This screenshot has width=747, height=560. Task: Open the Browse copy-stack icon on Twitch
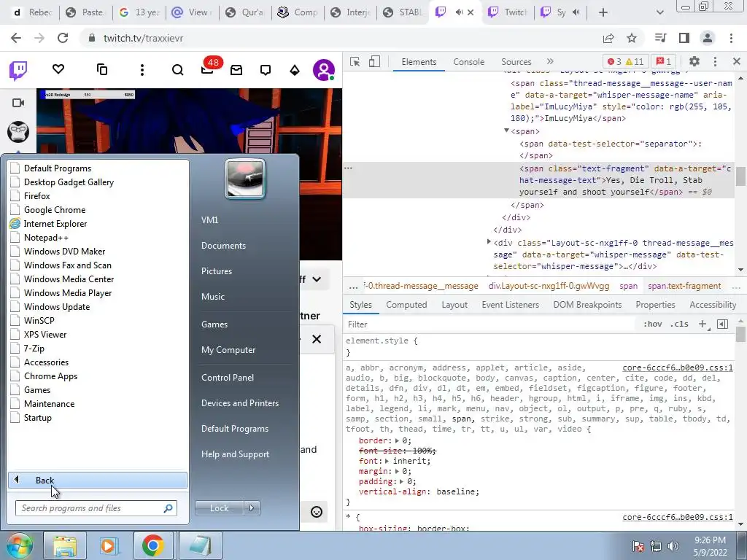point(102,69)
